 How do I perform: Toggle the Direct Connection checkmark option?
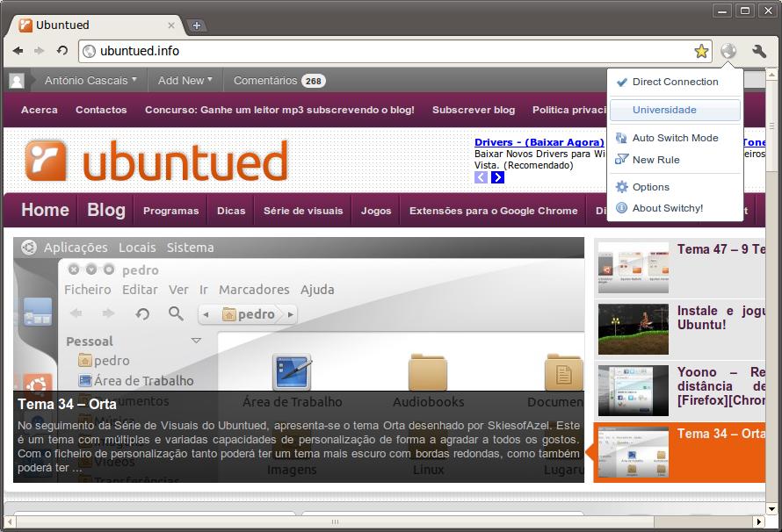coord(676,82)
